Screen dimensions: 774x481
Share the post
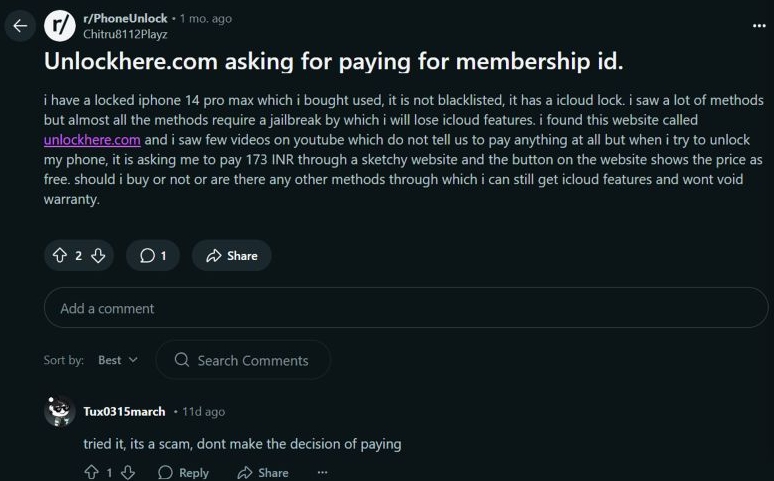232,256
